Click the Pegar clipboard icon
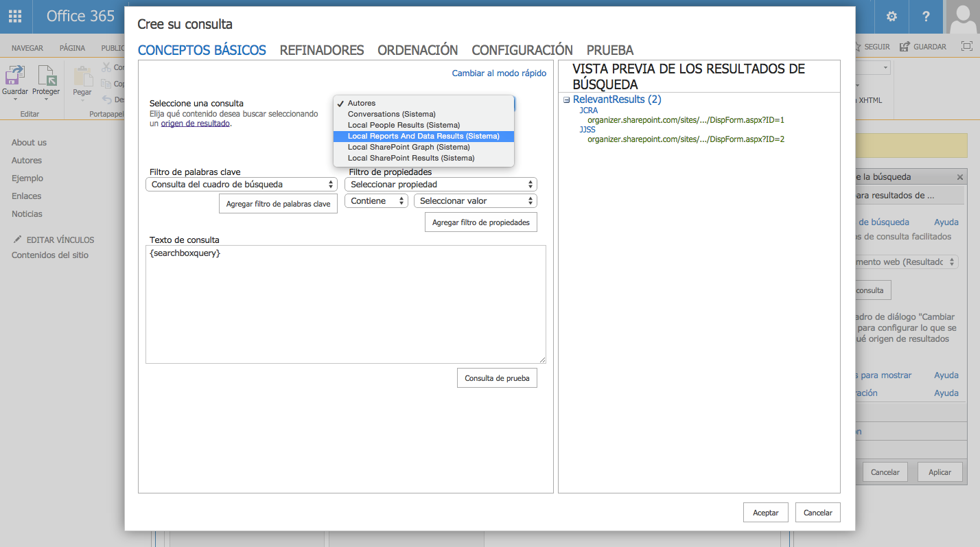 [82, 75]
